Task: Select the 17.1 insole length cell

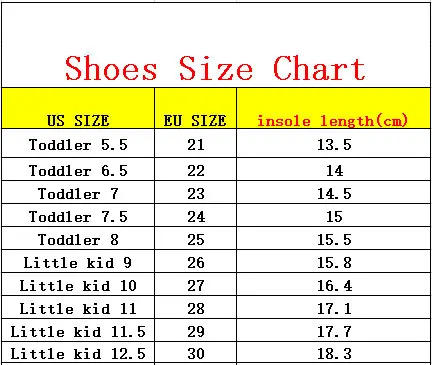Action: tap(334, 308)
